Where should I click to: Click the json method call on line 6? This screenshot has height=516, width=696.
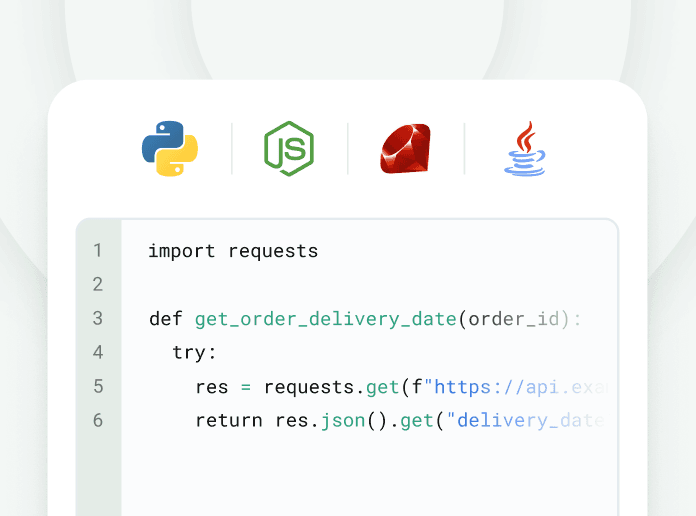342,421
